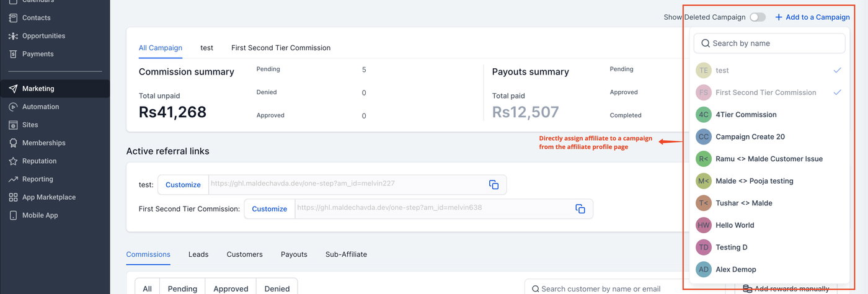Open the Payouts tab
This screenshot has height=294, width=868.
tap(294, 254)
